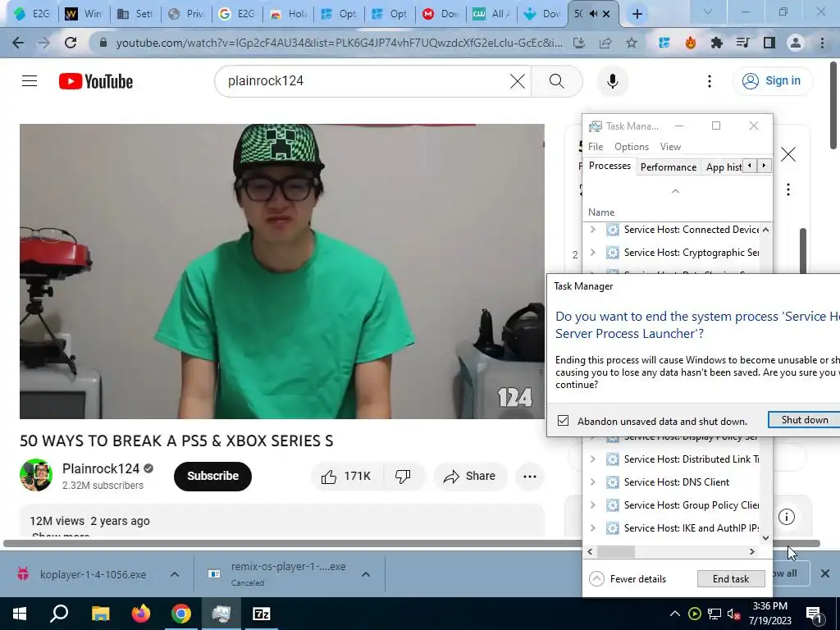This screenshot has height=630, width=840.
Task: Click the video player thumbnail
Action: [282, 272]
